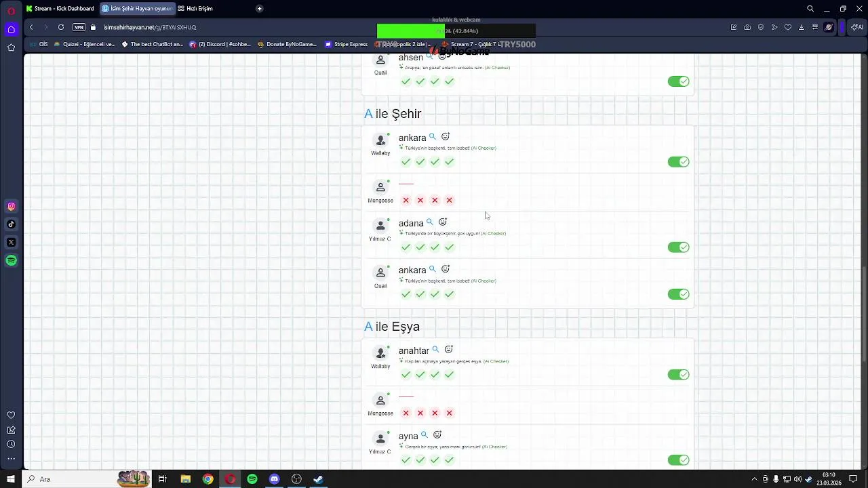
Task: Toggle approval switch for 'adana'
Action: pos(678,247)
